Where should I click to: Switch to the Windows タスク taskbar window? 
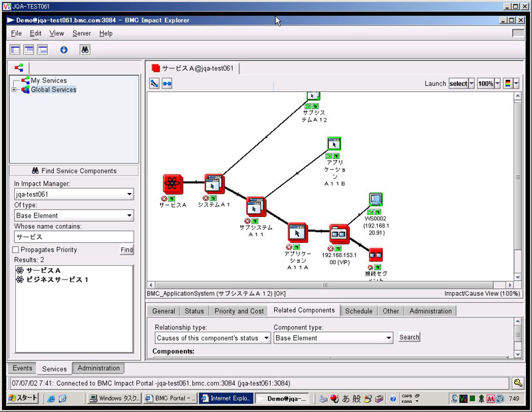click(114, 399)
